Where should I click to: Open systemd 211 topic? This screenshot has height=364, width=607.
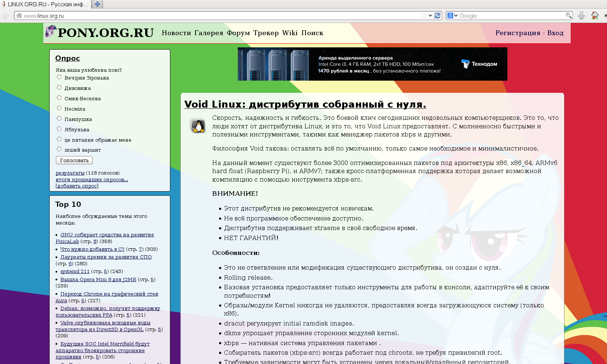click(75, 271)
